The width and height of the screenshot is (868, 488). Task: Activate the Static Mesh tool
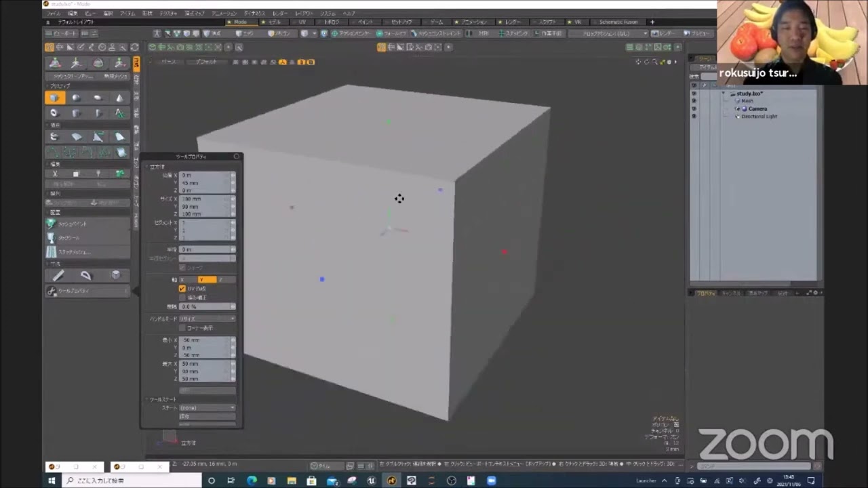click(87, 251)
